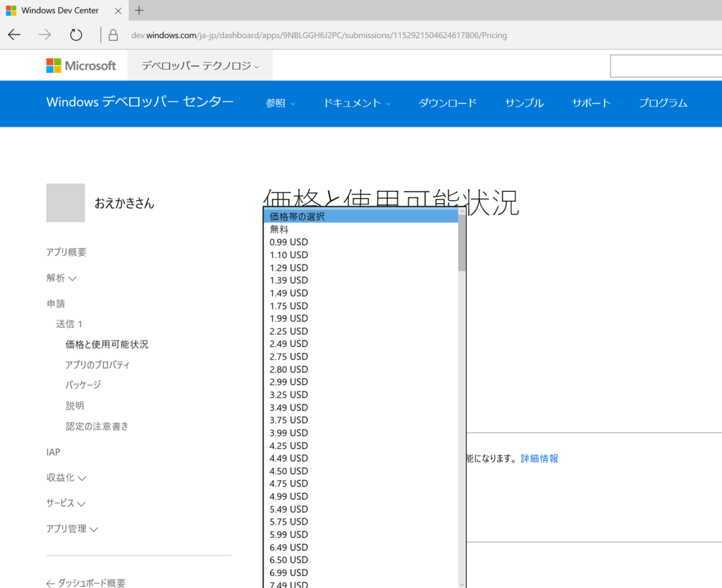
Task: Expand 解析 section in sidebar
Action: (61, 278)
